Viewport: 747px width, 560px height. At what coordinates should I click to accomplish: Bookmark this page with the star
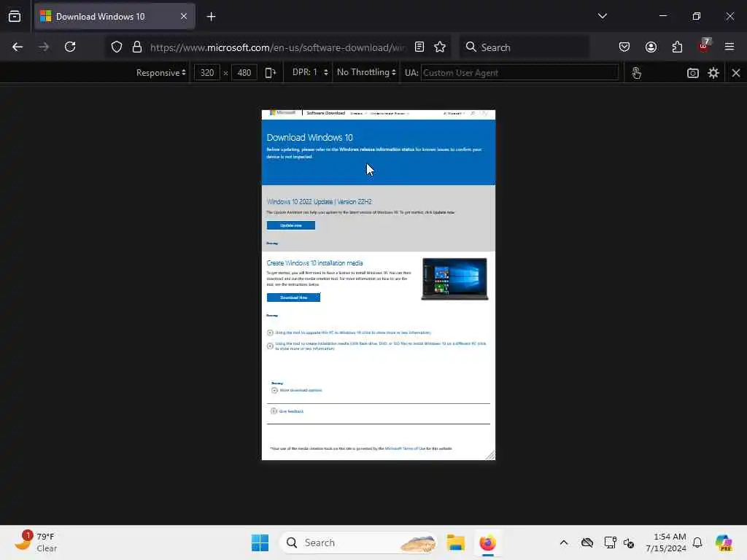tap(440, 47)
